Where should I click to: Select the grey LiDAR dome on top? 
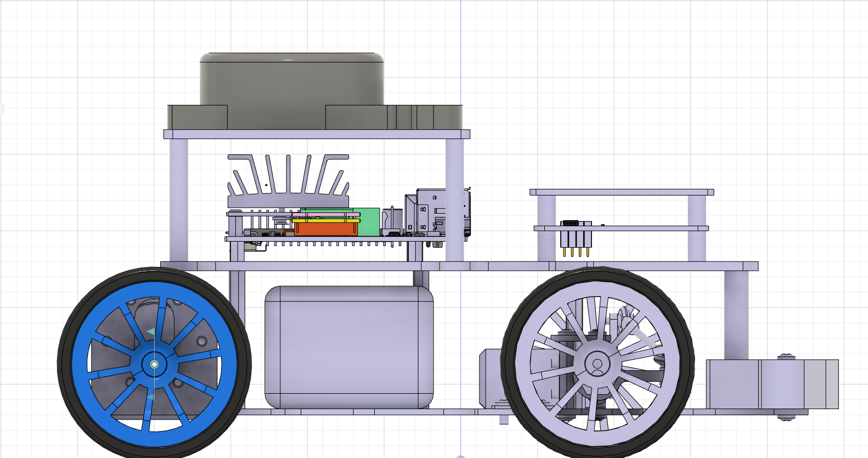click(291, 79)
